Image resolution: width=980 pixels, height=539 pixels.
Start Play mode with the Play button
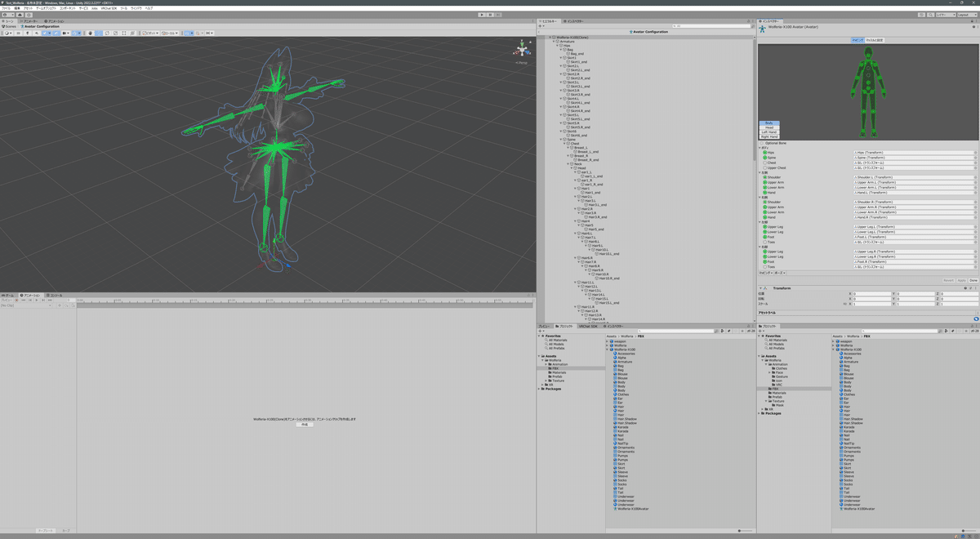pyautogui.click(x=482, y=15)
